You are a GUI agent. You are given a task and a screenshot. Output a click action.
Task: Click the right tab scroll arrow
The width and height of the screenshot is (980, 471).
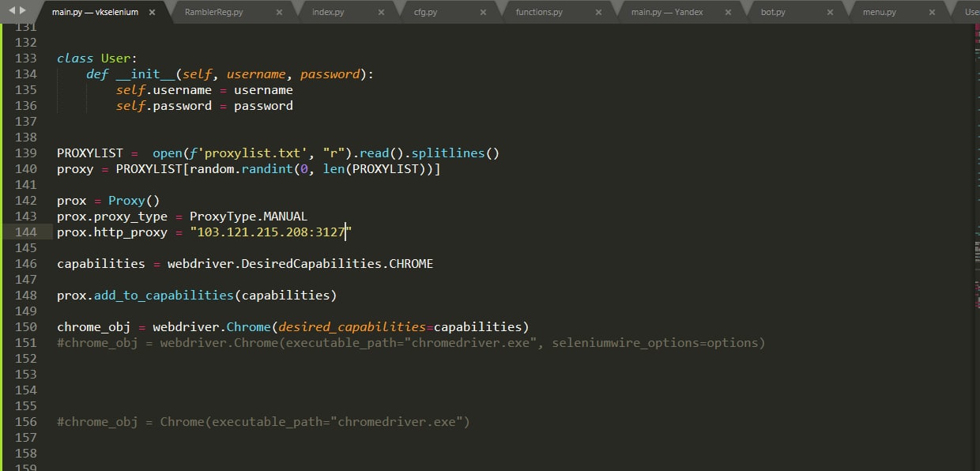24,11
